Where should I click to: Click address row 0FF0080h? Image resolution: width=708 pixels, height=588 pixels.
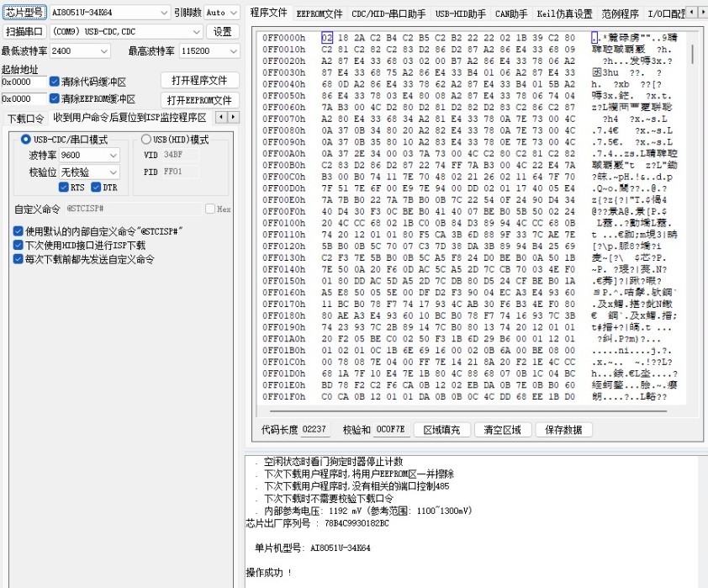[284, 130]
